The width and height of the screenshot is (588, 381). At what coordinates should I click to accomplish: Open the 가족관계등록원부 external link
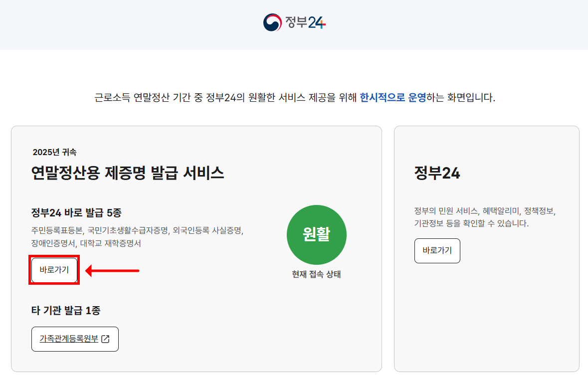coord(75,339)
